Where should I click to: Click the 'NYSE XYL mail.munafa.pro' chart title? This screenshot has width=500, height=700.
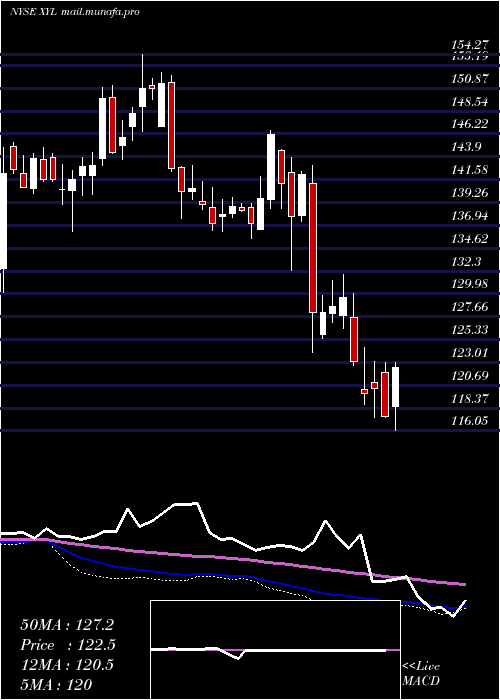tap(75, 12)
